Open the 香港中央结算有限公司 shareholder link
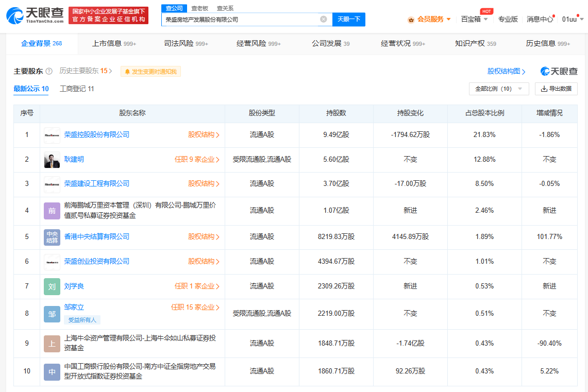Viewport: 588px width, 392px height. pos(97,236)
